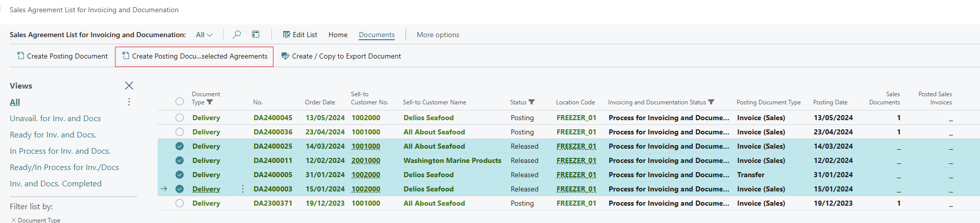Open customer number 2001000 link
The width and height of the screenshot is (980, 223).
click(x=366, y=160)
